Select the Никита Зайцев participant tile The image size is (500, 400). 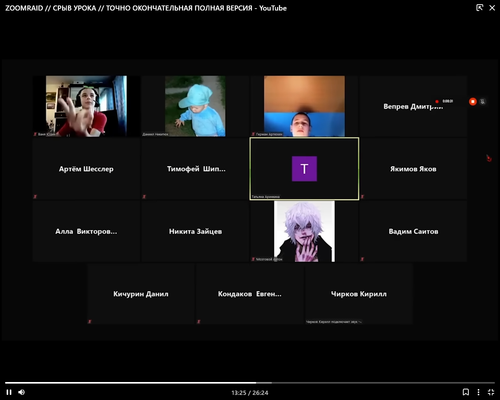tap(195, 231)
